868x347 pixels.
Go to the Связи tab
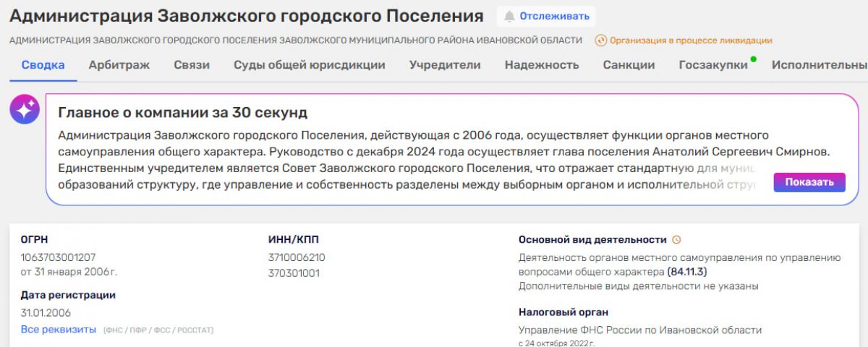point(192,65)
